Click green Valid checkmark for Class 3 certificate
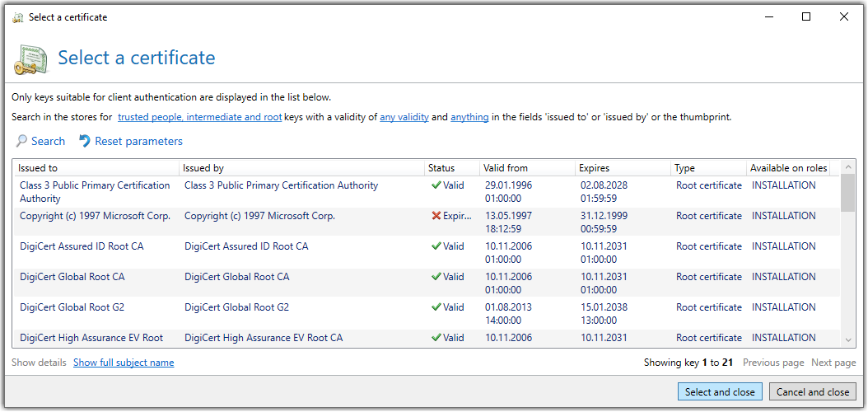 436,185
